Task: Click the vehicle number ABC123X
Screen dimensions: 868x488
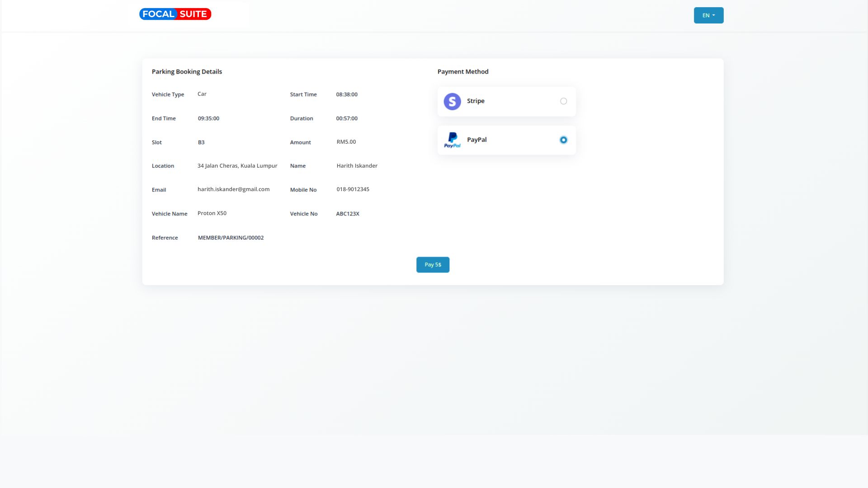Action: [x=347, y=214]
